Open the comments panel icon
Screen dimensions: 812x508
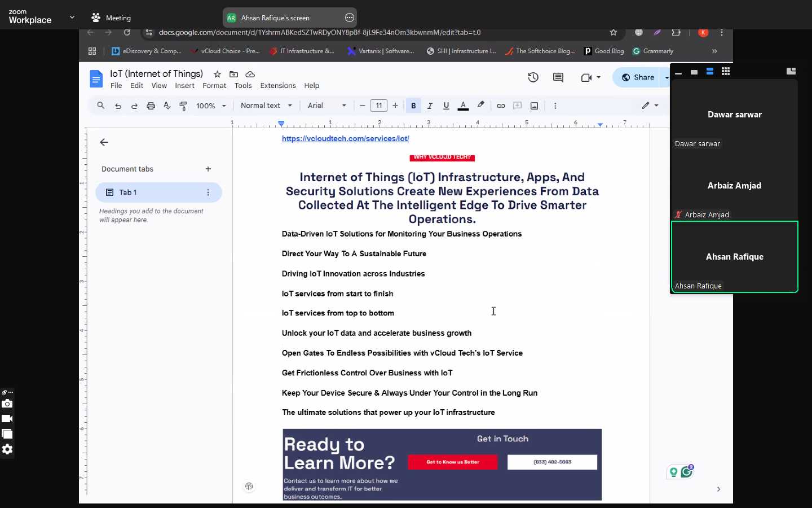[x=558, y=77]
